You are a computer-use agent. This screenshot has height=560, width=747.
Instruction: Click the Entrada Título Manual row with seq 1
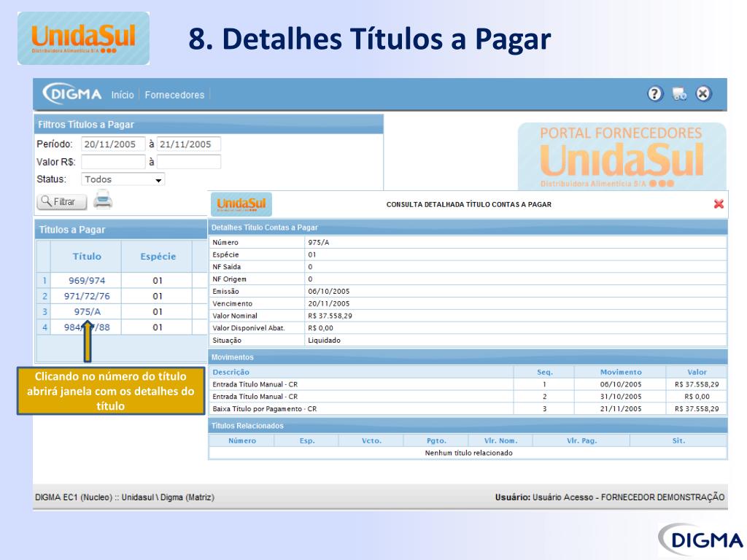click(x=468, y=384)
